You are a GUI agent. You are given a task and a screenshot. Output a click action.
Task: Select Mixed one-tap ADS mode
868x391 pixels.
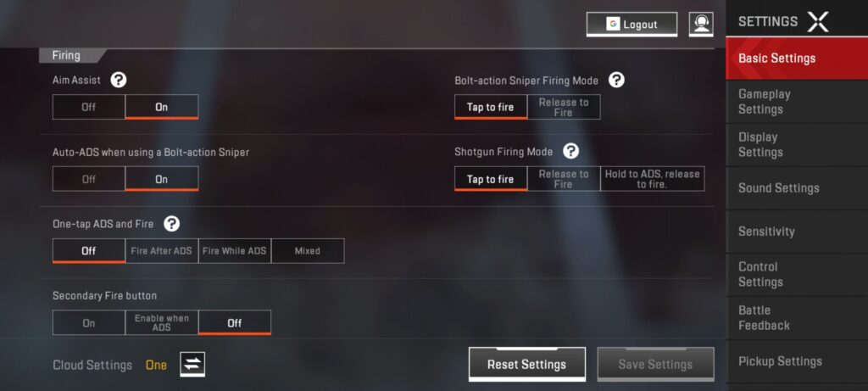click(307, 251)
